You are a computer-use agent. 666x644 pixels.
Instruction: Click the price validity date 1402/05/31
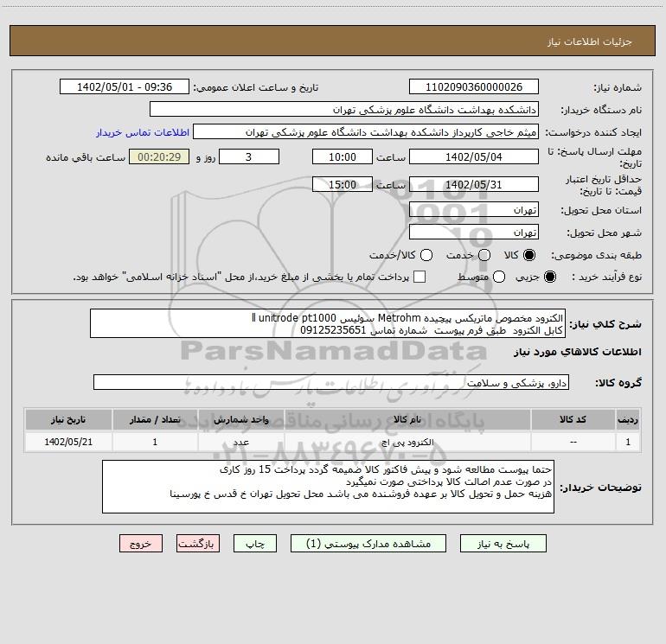[x=474, y=184]
